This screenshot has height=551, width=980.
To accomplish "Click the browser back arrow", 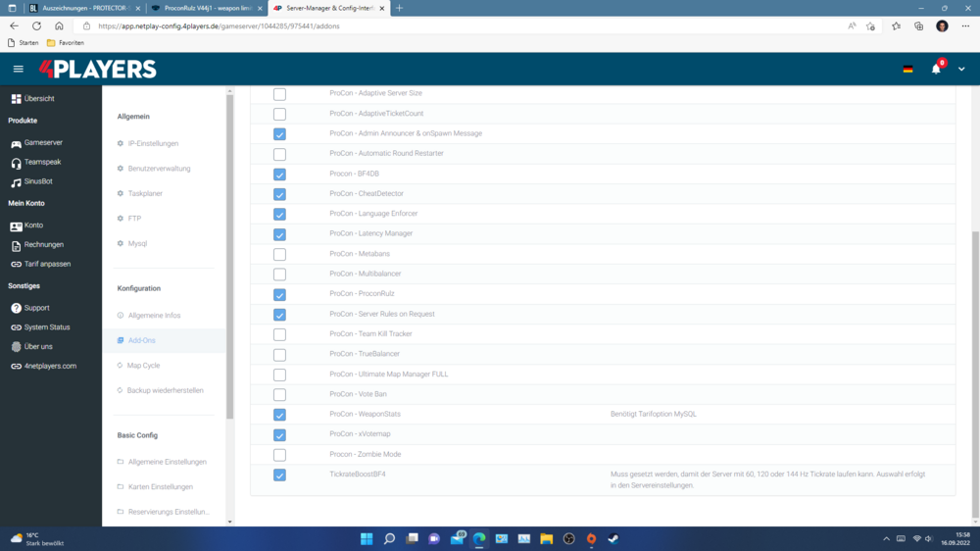I will point(14,26).
